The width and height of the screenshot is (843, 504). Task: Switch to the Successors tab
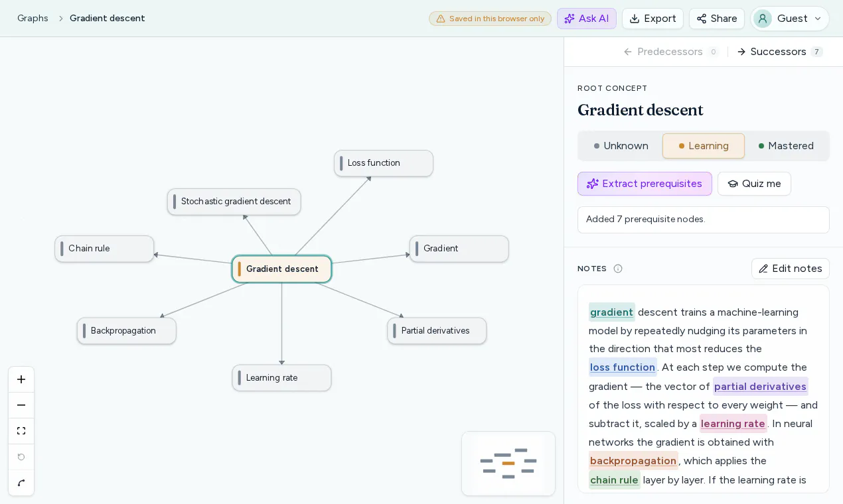(780, 52)
